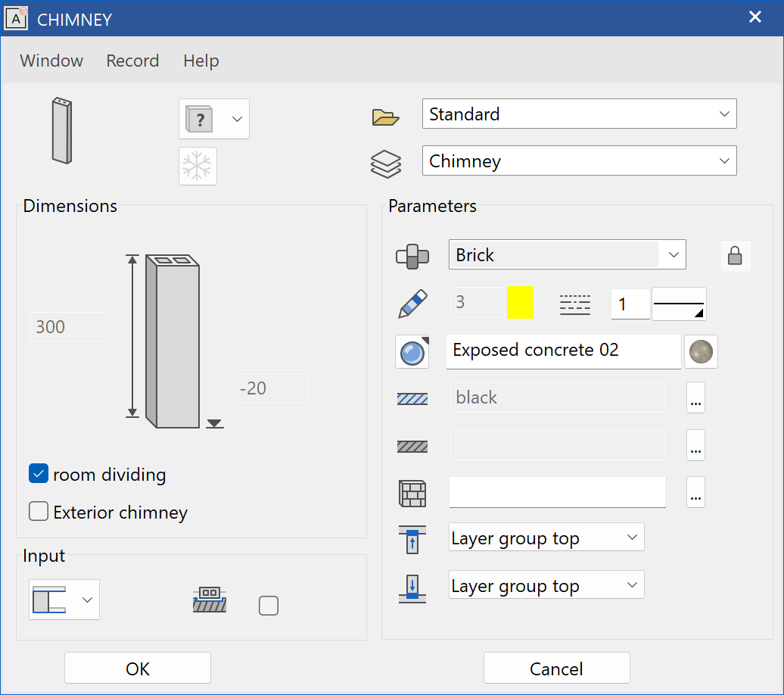This screenshot has height=695, width=784.
Task: Click the top level reference icon
Action: (412, 539)
